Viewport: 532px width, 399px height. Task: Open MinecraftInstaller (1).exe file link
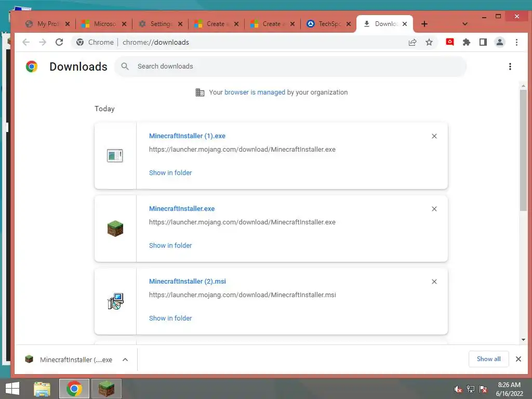(187, 136)
